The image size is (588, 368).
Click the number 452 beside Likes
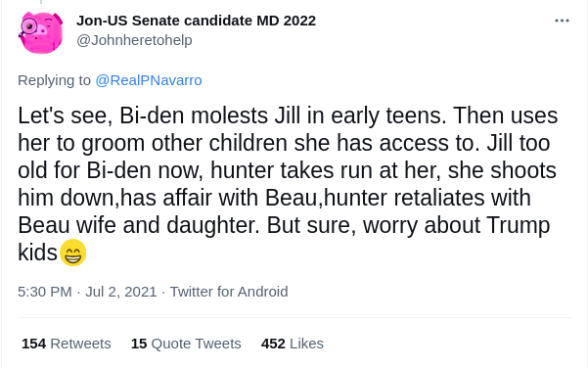coord(273,344)
